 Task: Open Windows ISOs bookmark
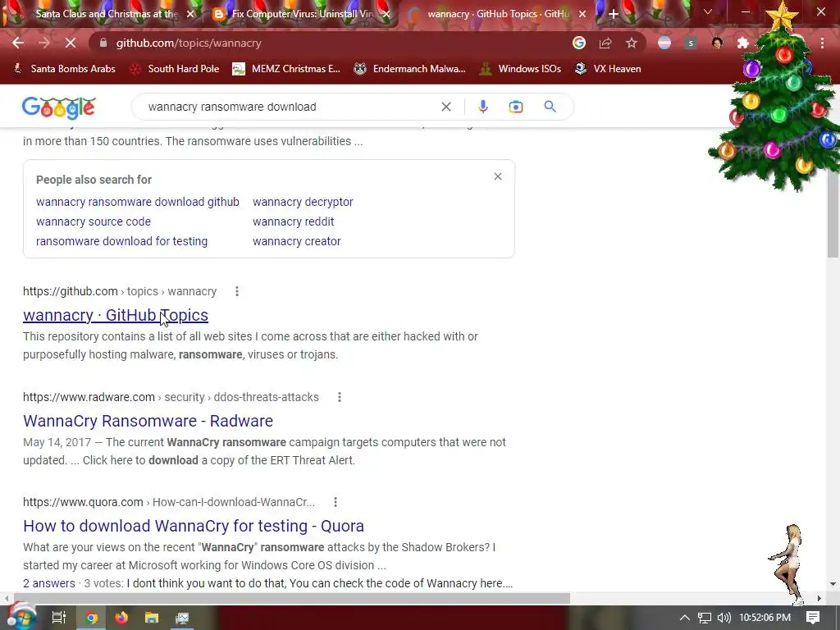click(520, 69)
